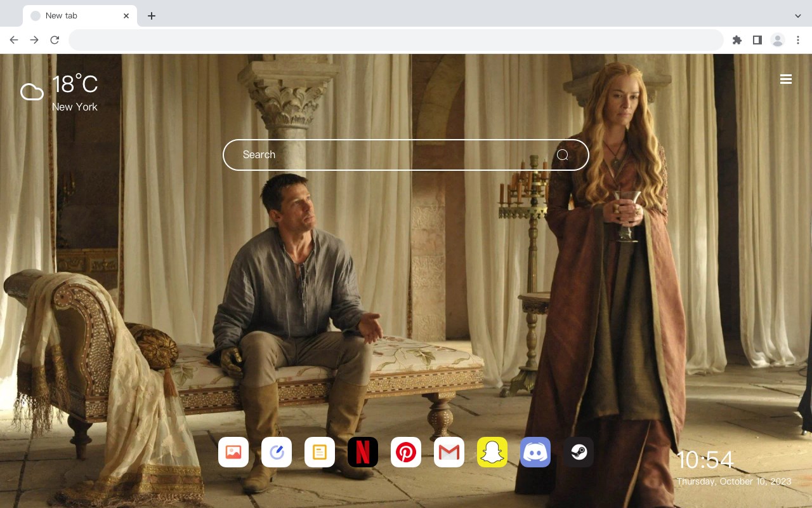Click the Thursday, October 10, 2023 date
The image size is (812, 508).
tap(734, 481)
